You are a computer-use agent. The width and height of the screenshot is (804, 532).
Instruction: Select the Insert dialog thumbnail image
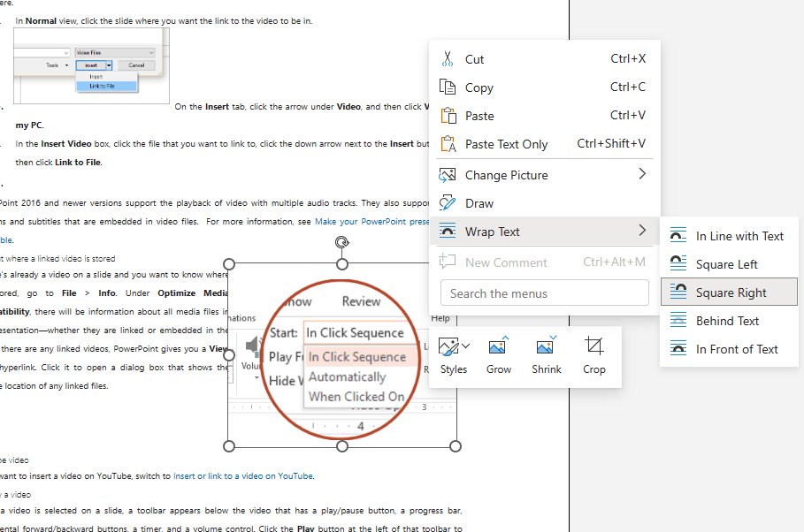[91, 65]
